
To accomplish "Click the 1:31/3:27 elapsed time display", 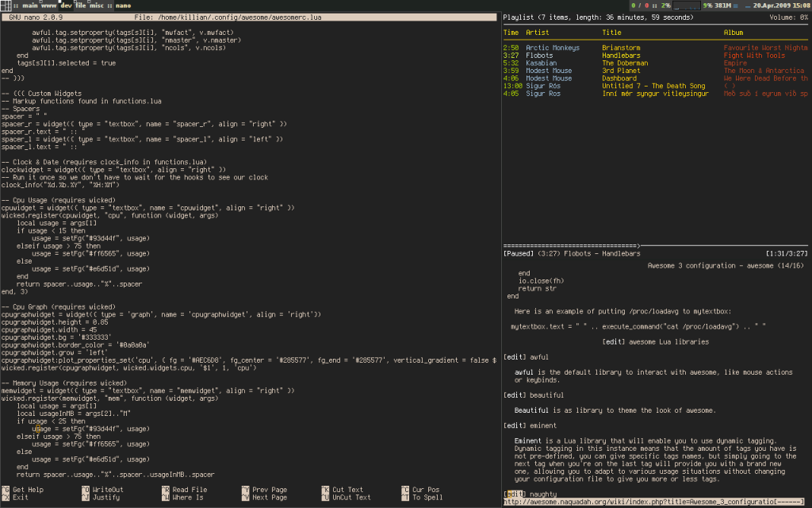I will (x=787, y=253).
